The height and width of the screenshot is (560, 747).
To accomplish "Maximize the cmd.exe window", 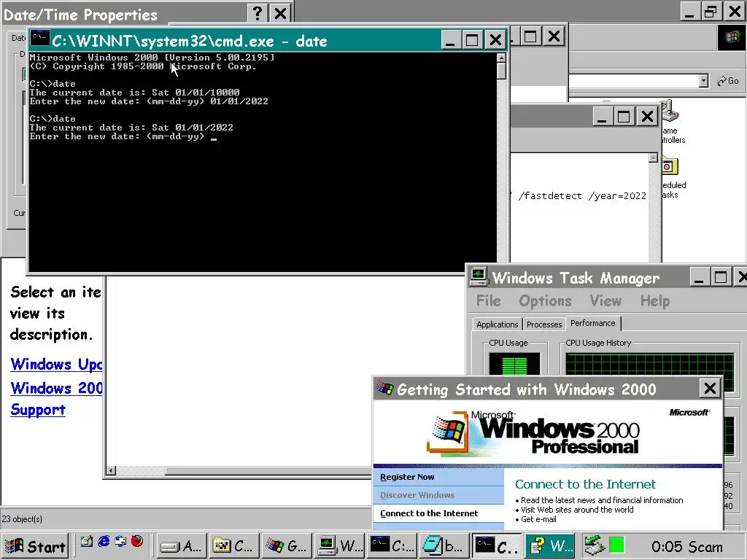I will click(x=472, y=39).
